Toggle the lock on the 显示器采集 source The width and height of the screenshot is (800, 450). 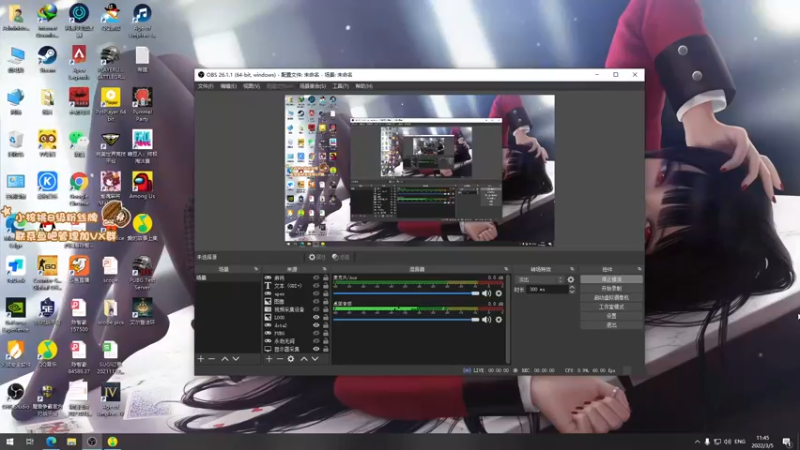(326, 349)
